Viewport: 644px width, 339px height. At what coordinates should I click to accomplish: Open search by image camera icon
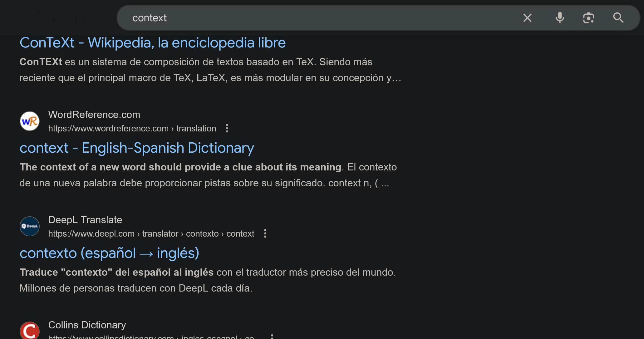tap(588, 18)
